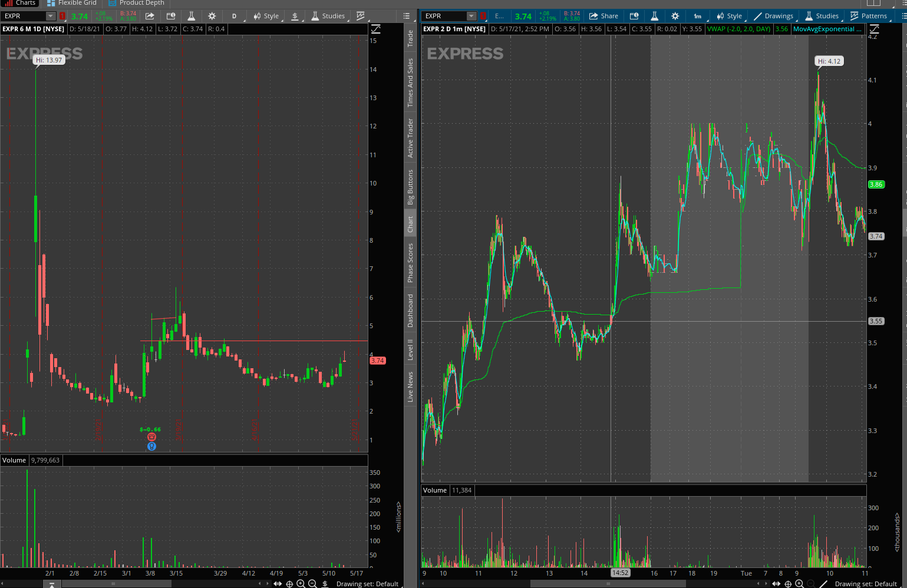Open the left chart list menu icon
This screenshot has height=588, width=907.
[407, 16]
